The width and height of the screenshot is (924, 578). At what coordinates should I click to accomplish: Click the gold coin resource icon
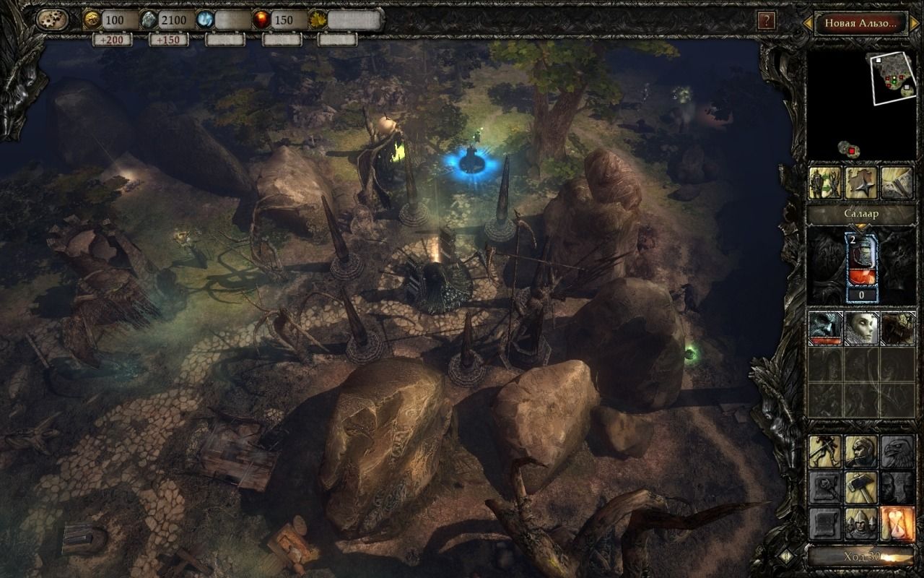click(92, 20)
